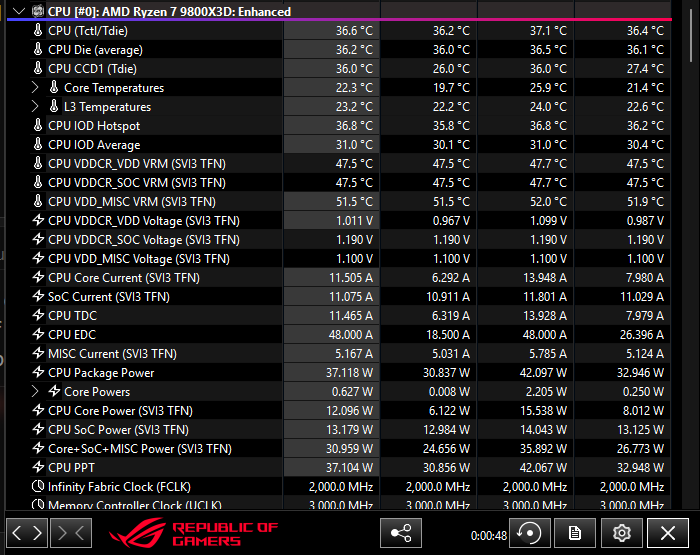
Task: Expand the Core Temperatures row
Action: [x=35, y=88]
